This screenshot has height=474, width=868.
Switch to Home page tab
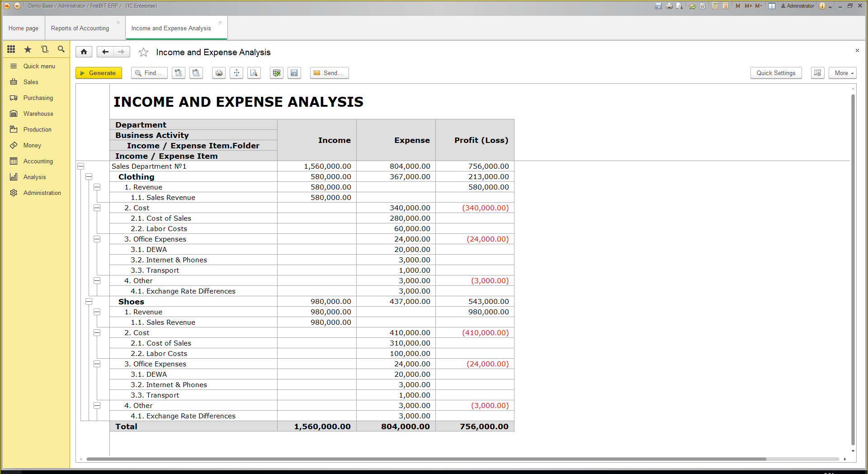coord(24,28)
